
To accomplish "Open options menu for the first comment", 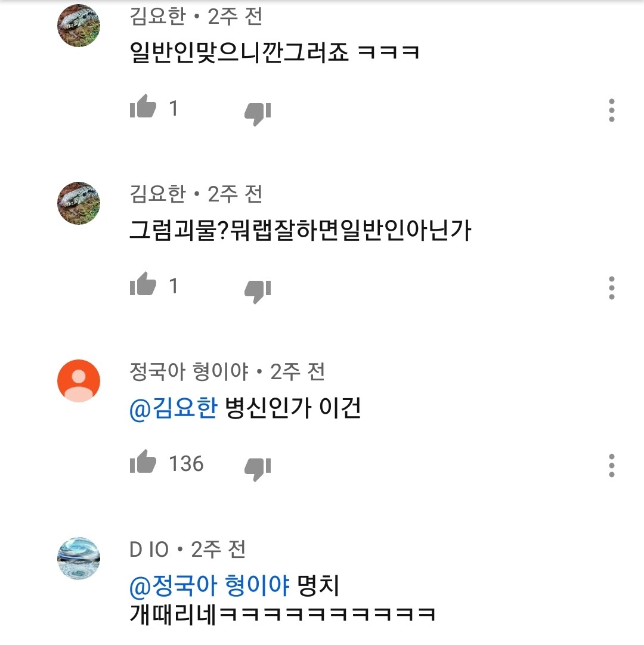I will 611,109.
